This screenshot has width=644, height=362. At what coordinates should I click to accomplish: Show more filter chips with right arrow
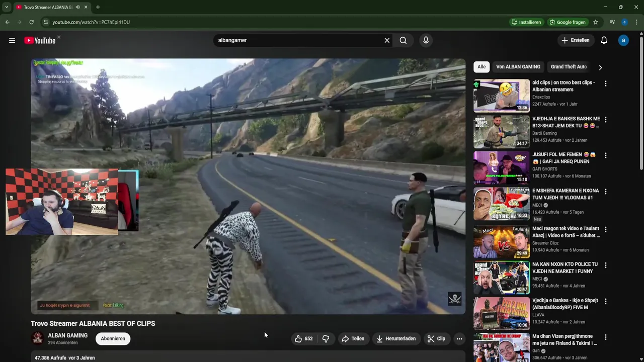[600, 67]
